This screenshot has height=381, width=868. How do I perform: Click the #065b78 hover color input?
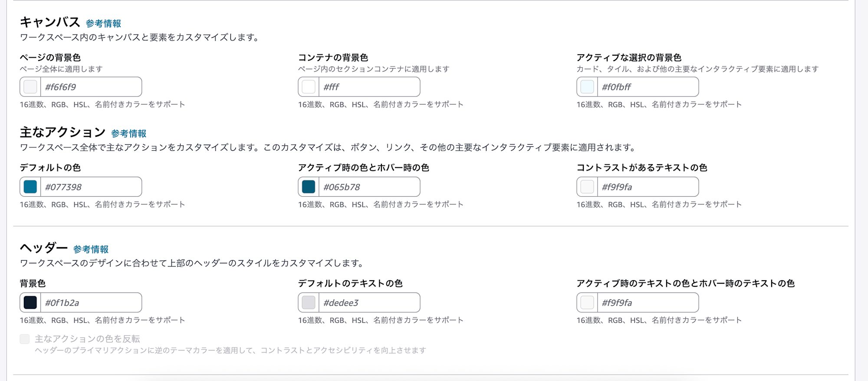pyautogui.click(x=369, y=187)
